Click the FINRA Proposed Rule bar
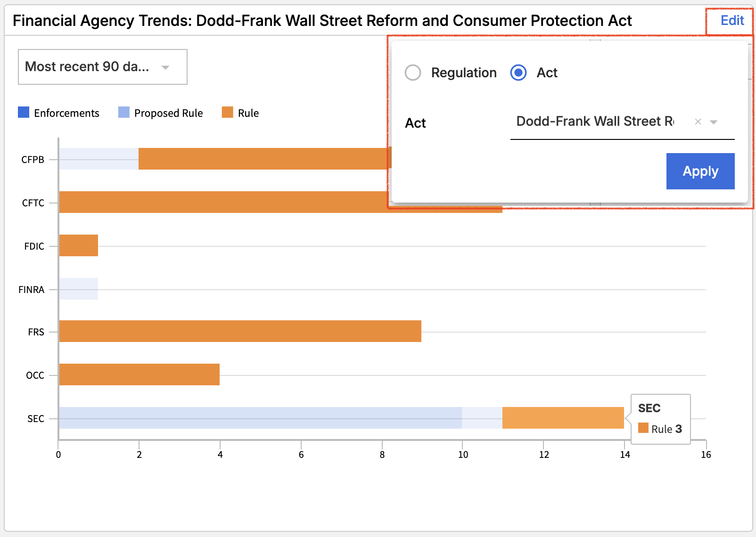The height and width of the screenshot is (537, 756). click(78, 289)
